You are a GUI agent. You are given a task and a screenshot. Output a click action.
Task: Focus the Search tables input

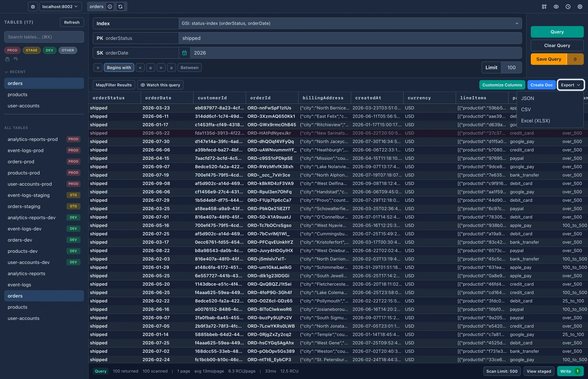pyautogui.click(x=44, y=37)
